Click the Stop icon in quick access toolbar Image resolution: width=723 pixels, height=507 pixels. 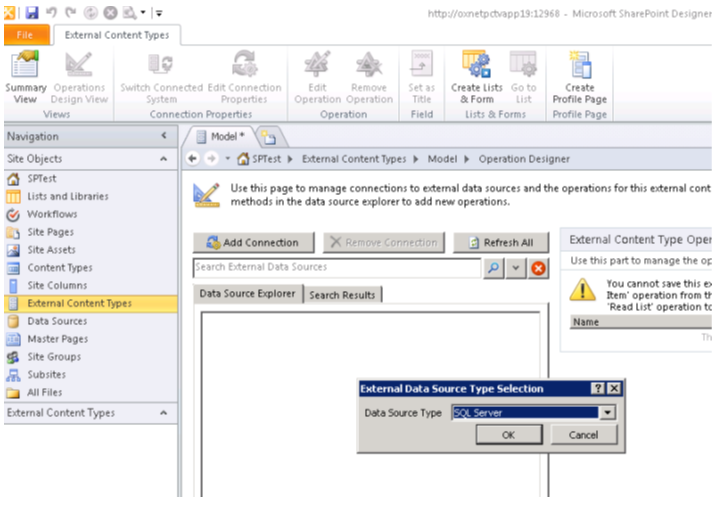110,13
